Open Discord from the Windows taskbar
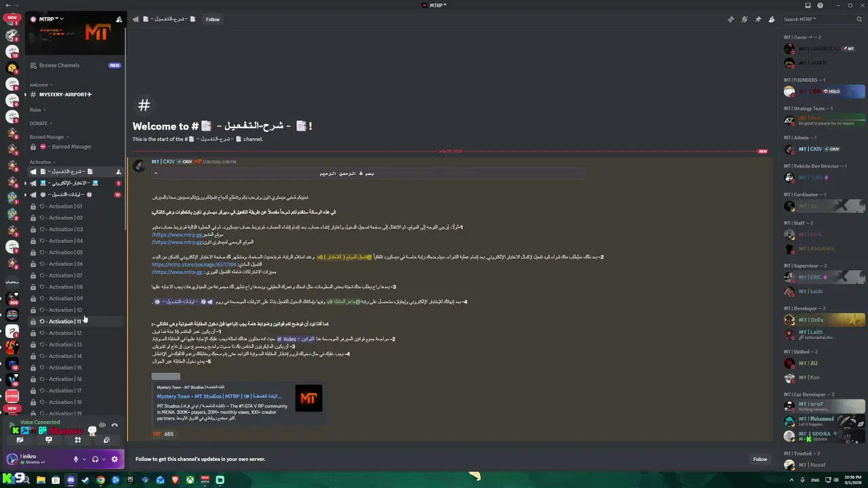 pyautogui.click(x=71, y=480)
